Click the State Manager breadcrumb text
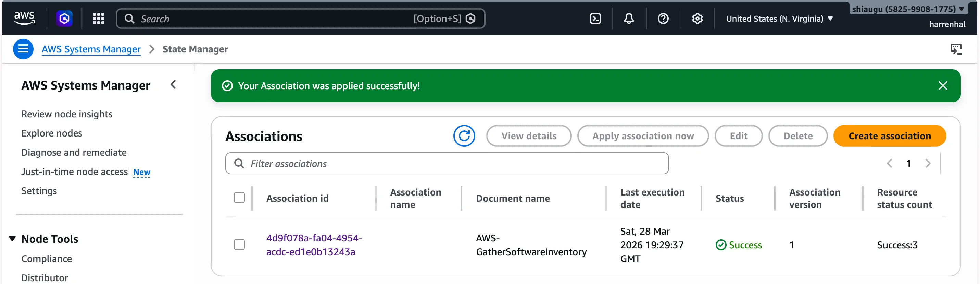 (195, 49)
